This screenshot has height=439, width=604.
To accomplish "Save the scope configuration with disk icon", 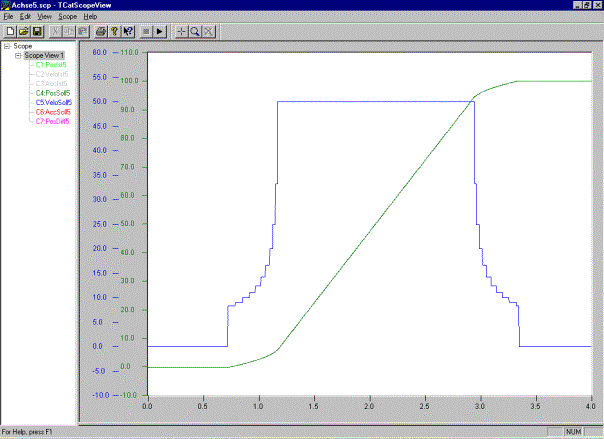I will (x=34, y=31).
